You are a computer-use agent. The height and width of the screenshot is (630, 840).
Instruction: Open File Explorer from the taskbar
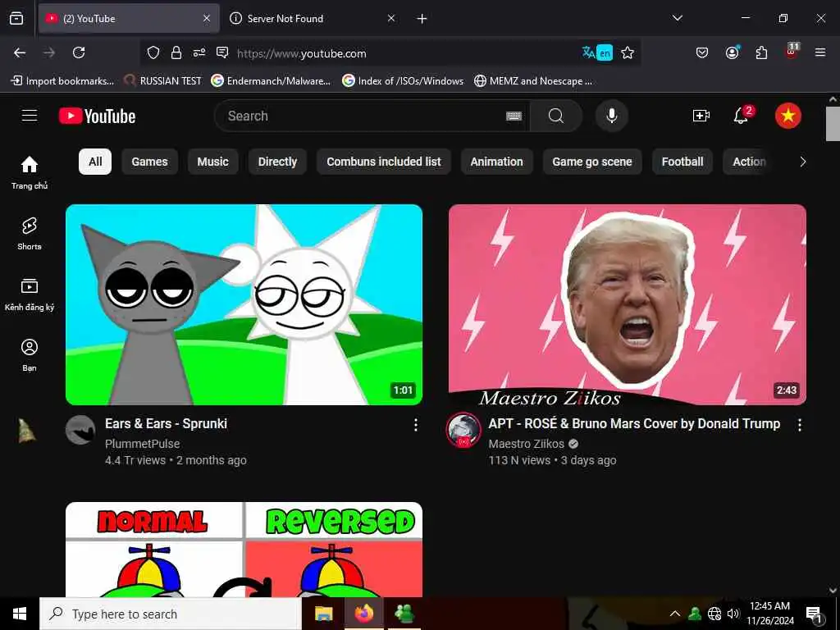(x=323, y=614)
